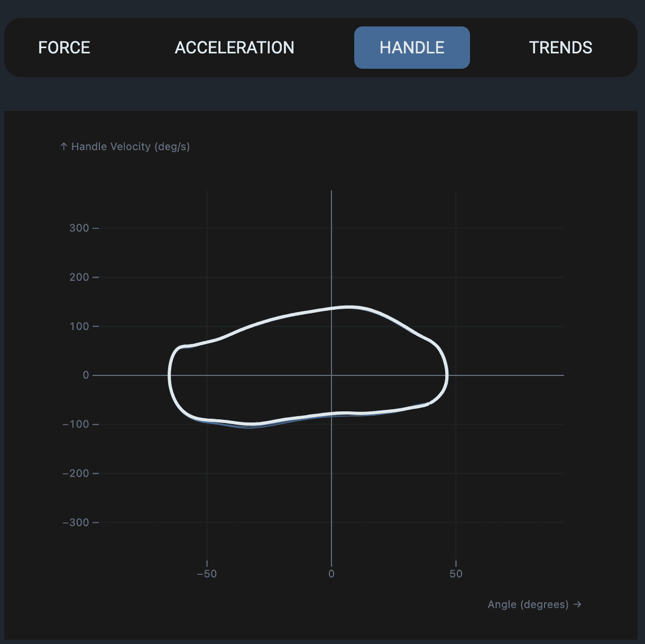The height and width of the screenshot is (644, 645).
Task: Click the 0 label on horizontal axis
Action: pyautogui.click(x=331, y=574)
